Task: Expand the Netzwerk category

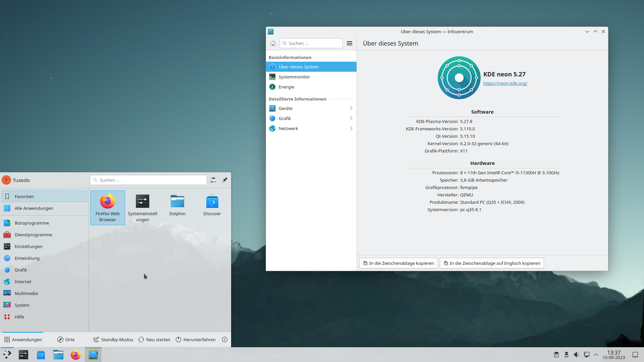Action: pos(311,128)
